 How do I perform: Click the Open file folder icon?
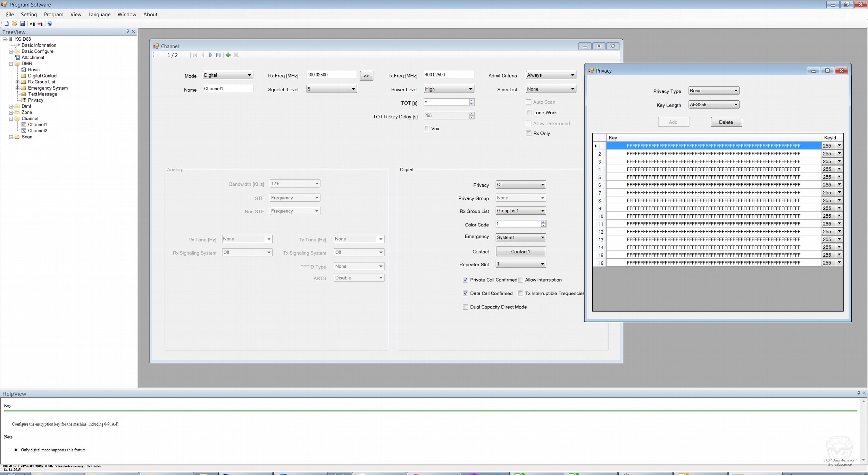14,24
